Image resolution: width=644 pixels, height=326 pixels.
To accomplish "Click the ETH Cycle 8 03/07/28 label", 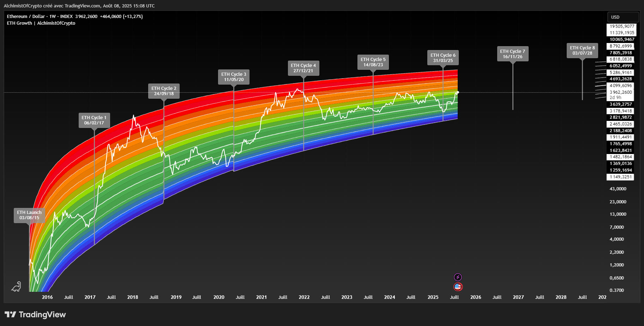I will 582,50.
